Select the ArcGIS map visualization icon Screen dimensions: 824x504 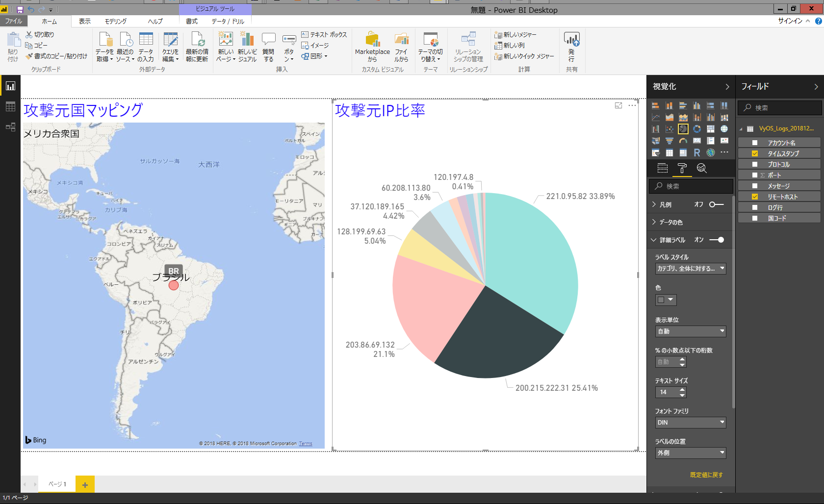[711, 152]
